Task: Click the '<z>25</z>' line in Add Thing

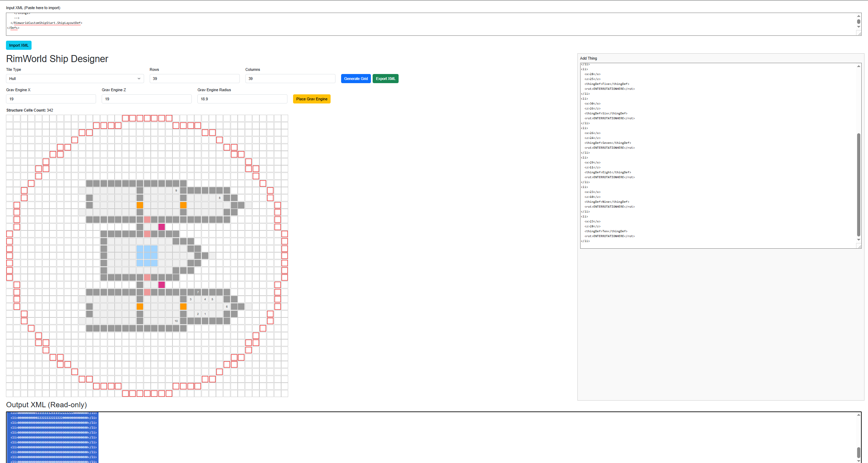Action: tap(592, 79)
